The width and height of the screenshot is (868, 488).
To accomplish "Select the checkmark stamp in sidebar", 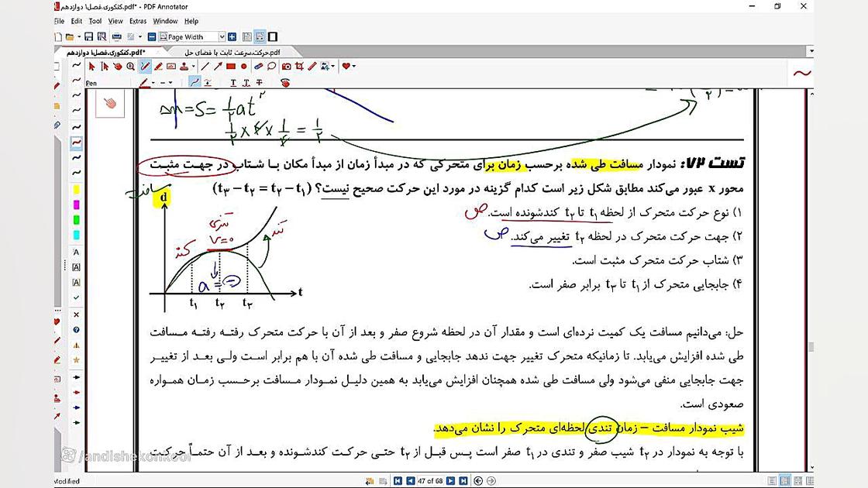I will [x=77, y=297].
